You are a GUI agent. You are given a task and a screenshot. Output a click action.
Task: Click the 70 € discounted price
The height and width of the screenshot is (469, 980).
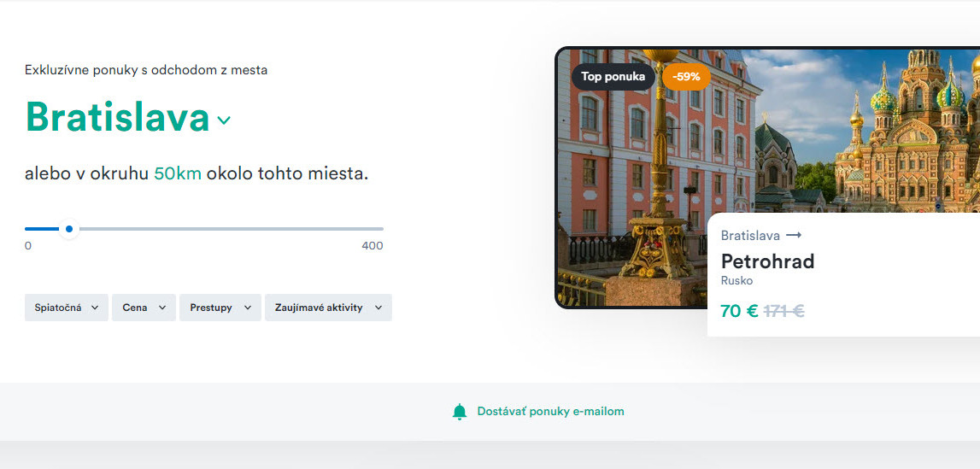(x=739, y=310)
